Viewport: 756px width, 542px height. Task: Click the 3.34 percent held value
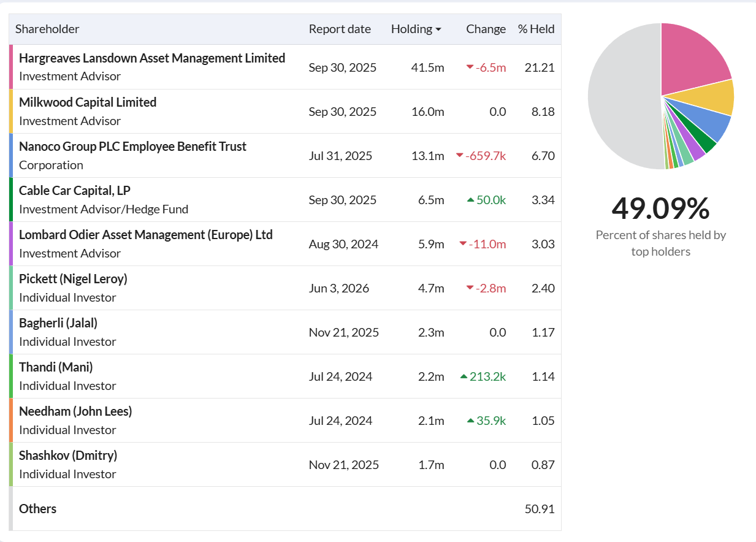pyautogui.click(x=543, y=200)
